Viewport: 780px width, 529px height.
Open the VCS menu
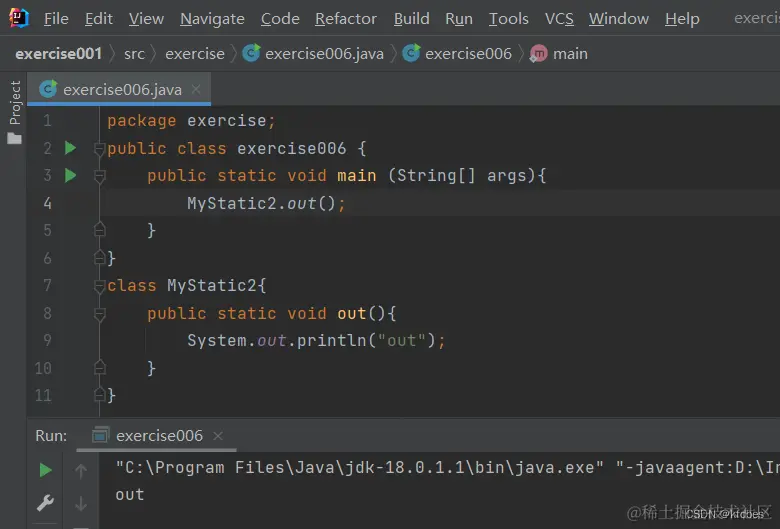(559, 19)
